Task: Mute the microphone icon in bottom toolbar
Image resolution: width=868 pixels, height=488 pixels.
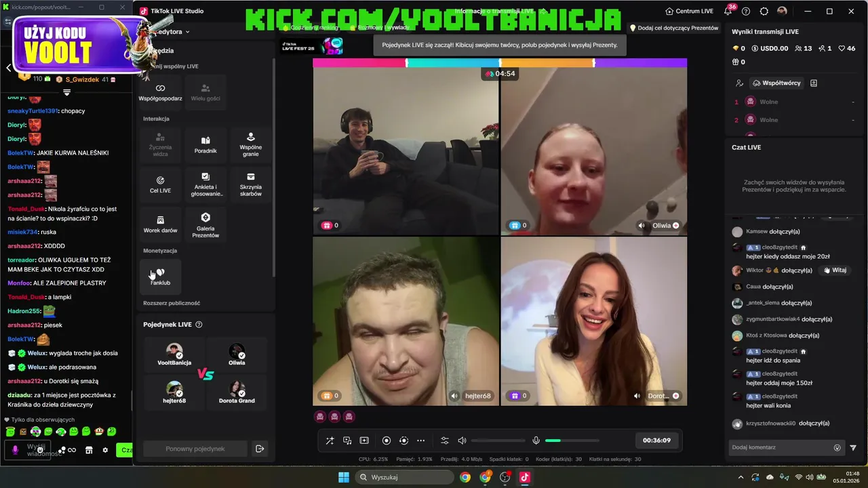Action: click(536, 441)
